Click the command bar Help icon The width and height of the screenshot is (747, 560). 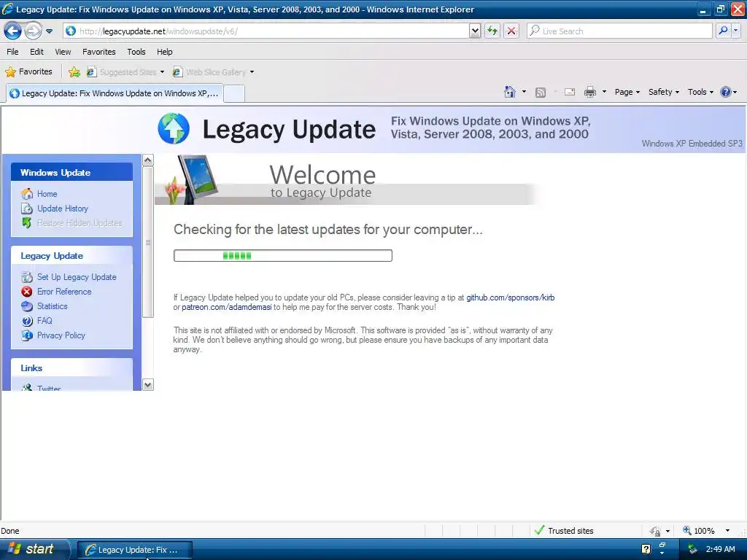point(726,92)
